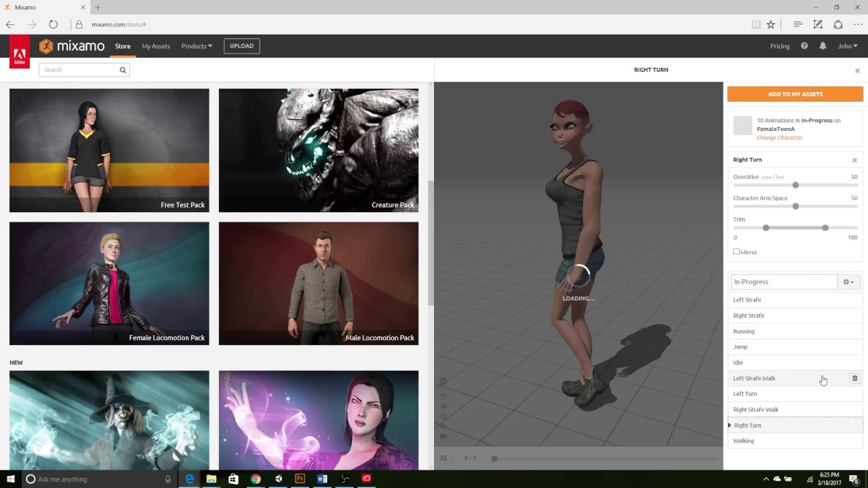
Task: Select Idle animation
Action: [795, 363]
